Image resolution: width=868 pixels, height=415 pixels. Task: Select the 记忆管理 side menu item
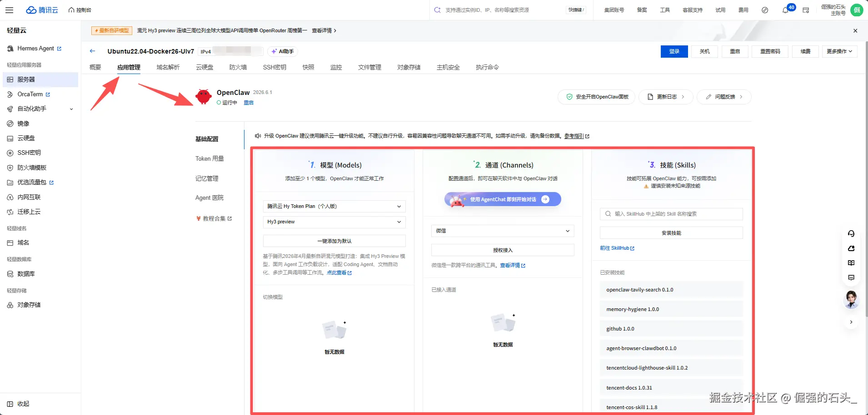pyautogui.click(x=207, y=178)
